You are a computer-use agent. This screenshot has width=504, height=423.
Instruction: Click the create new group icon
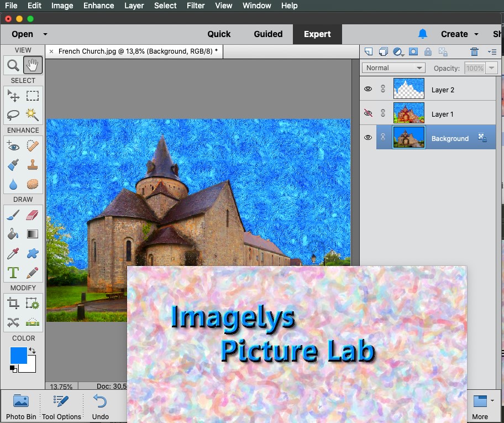coord(383,51)
